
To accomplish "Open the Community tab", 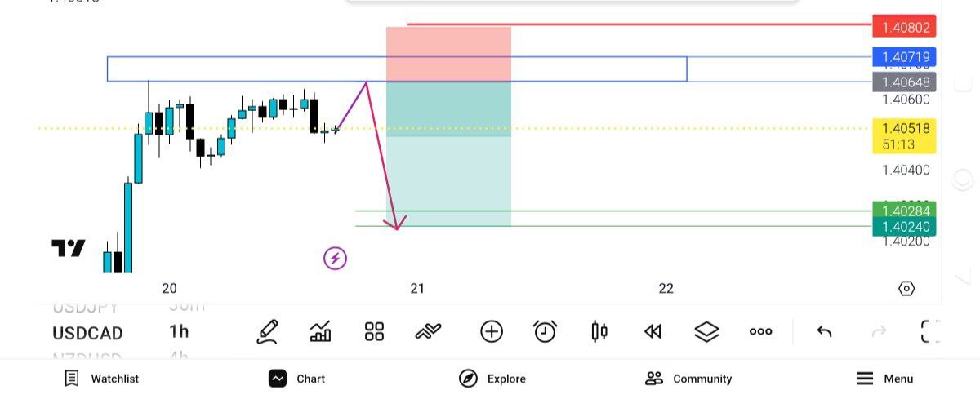I will click(x=688, y=379).
